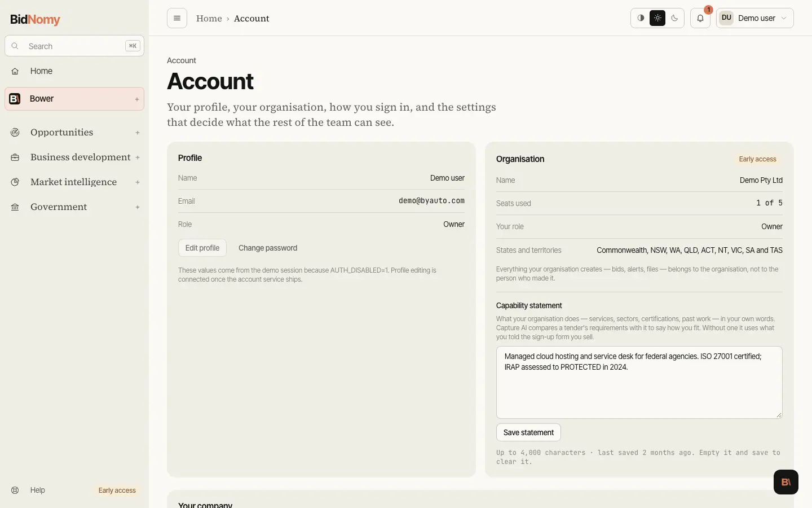
Task: Expand the Business development section
Action: 138,157
